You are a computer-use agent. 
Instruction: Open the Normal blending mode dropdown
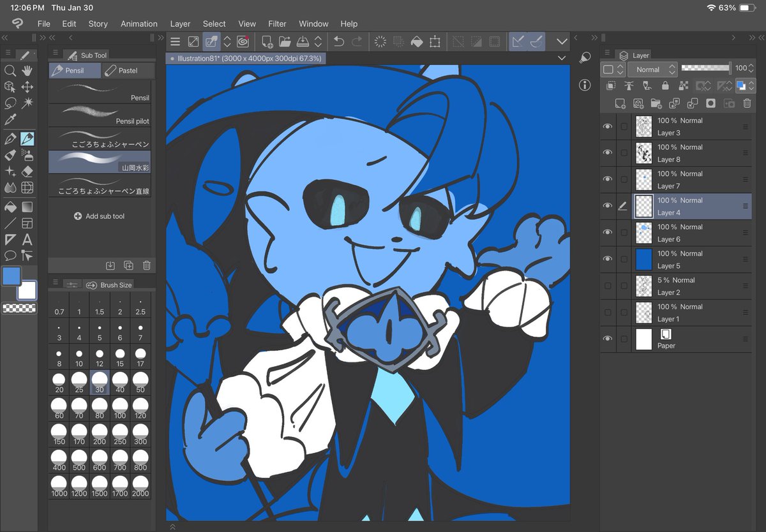click(652, 69)
